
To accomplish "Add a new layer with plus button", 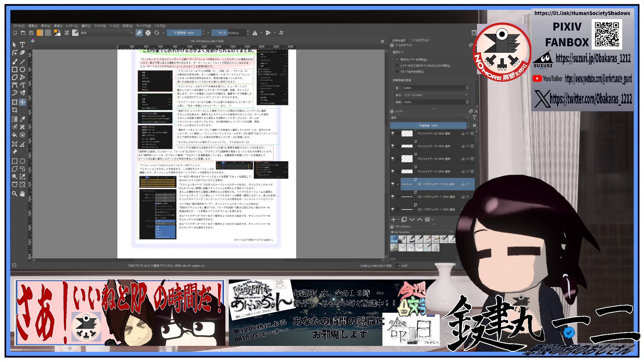I will (393, 220).
